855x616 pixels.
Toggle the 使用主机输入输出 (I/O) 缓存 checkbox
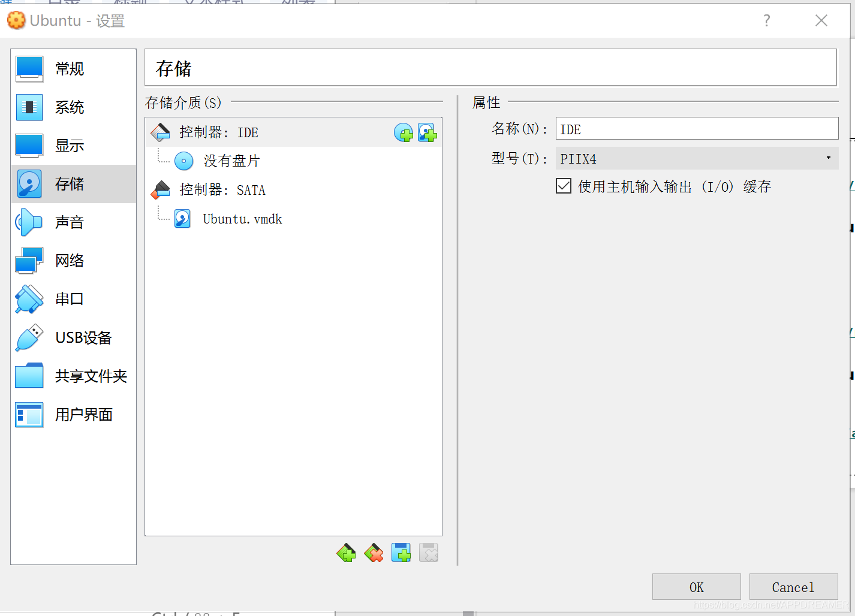tap(564, 186)
